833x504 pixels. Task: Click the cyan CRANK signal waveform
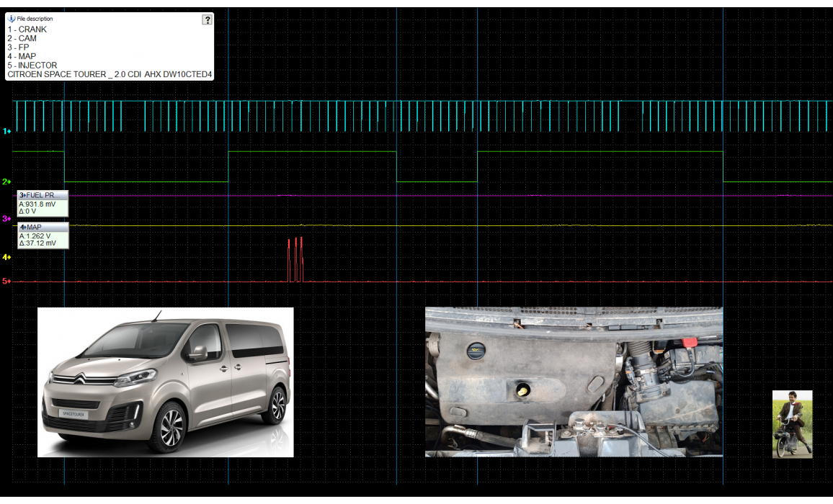[x=432, y=115]
